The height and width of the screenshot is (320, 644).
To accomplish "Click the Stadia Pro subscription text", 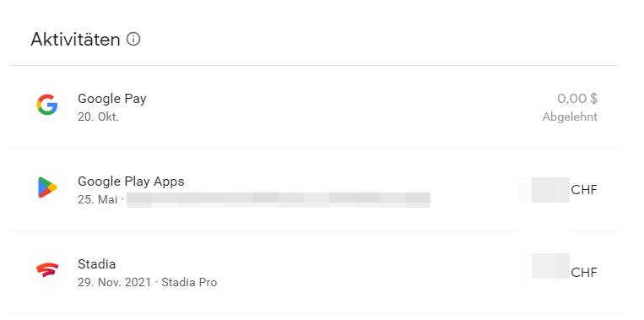I will click(189, 282).
